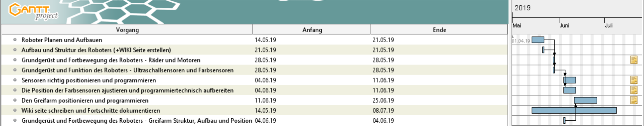644x126 pixels.
Task: Select the Roboter Planen Gantt bar in May
Action: 538,40
